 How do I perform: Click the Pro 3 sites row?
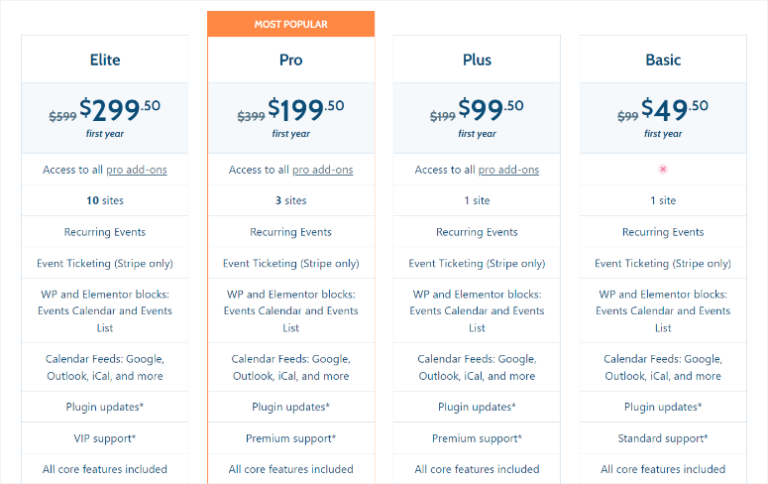click(291, 201)
